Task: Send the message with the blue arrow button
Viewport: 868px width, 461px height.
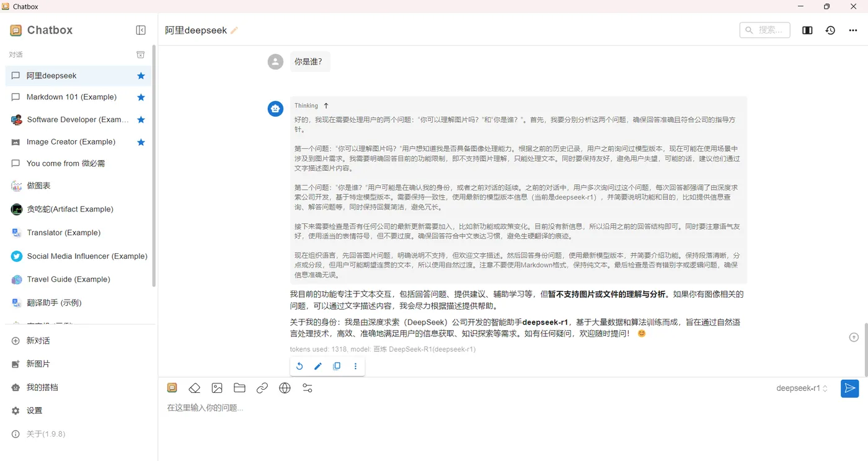Action: tap(849, 388)
